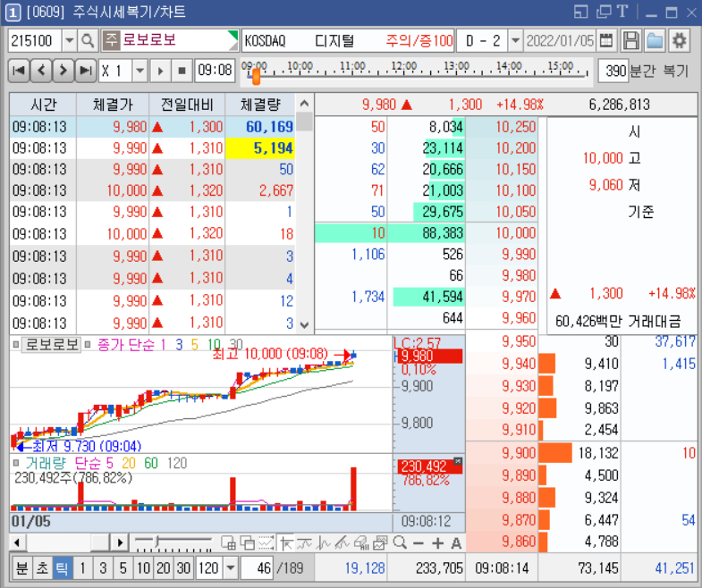The width and height of the screenshot is (702, 588).
Task: Select period button 3
Action: point(103,568)
